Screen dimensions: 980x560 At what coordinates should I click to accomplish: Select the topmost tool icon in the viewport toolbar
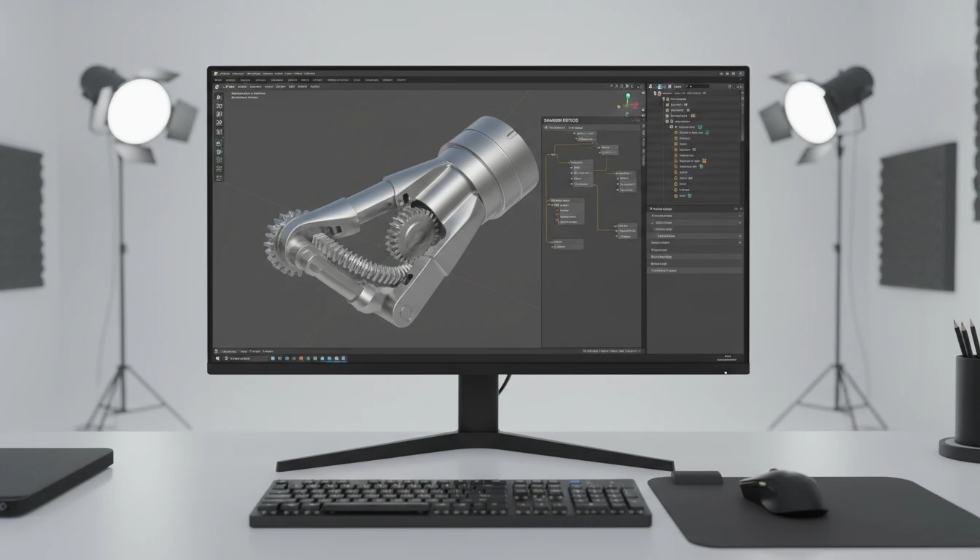219,97
